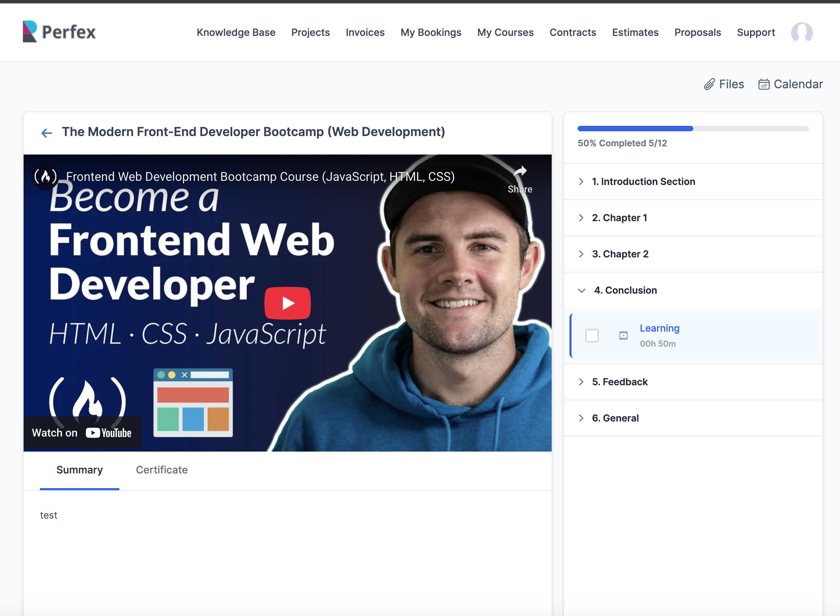840x616 pixels.
Task: Expand the 1. Introduction Section
Action: click(643, 182)
